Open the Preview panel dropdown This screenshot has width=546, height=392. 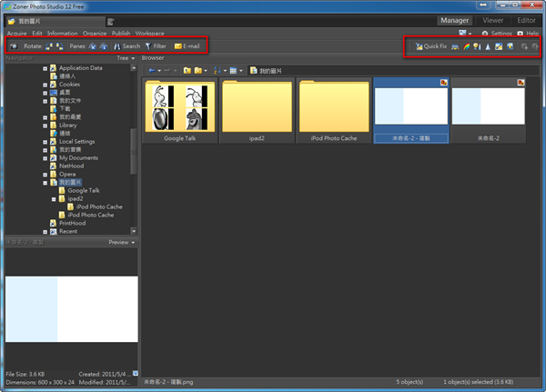[x=122, y=243]
